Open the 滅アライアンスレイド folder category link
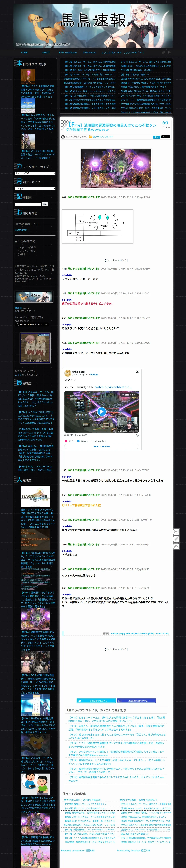 pyautogui.click(x=103, y=137)
